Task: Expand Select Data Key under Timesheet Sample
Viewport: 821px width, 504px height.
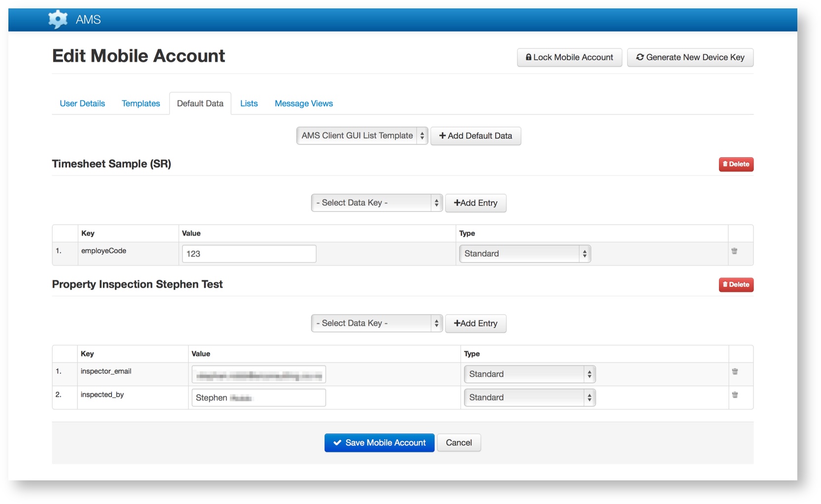Action: pos(376,203)
